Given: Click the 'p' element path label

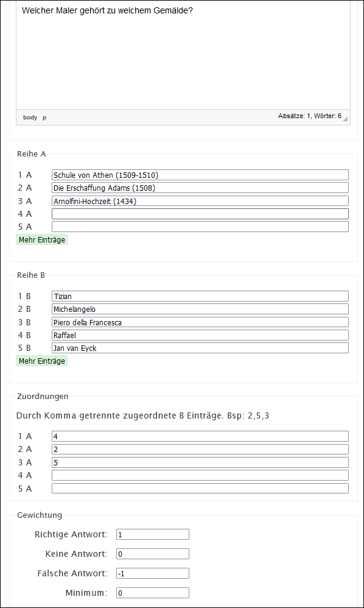Looking at the screenshot, I should click(44, 118).
